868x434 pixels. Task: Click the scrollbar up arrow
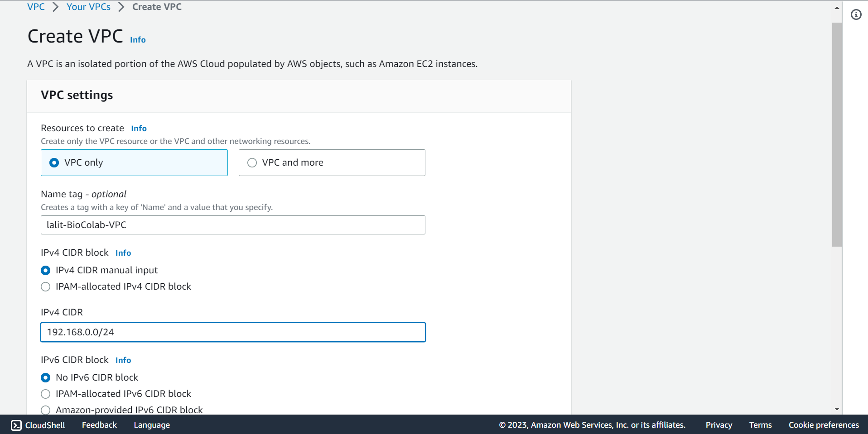837,8
